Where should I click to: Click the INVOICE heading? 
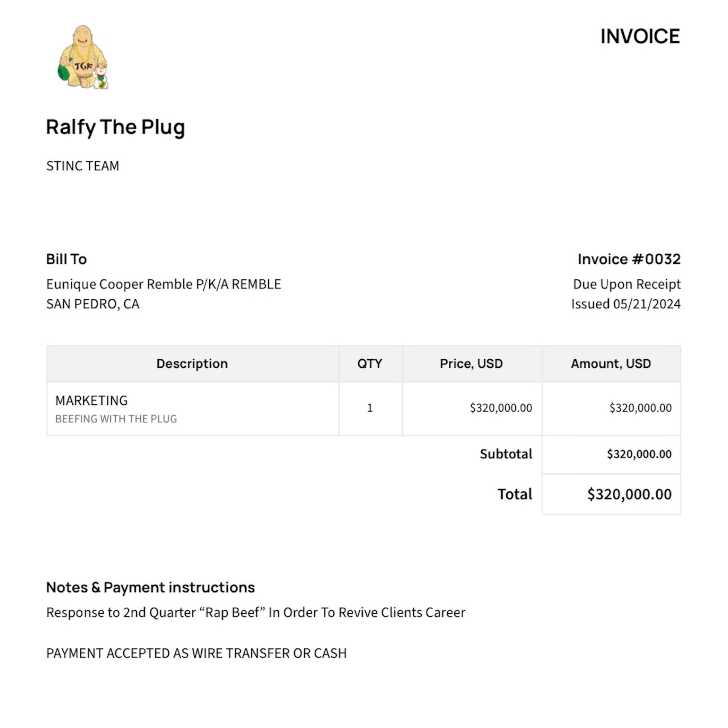point(640,37)
